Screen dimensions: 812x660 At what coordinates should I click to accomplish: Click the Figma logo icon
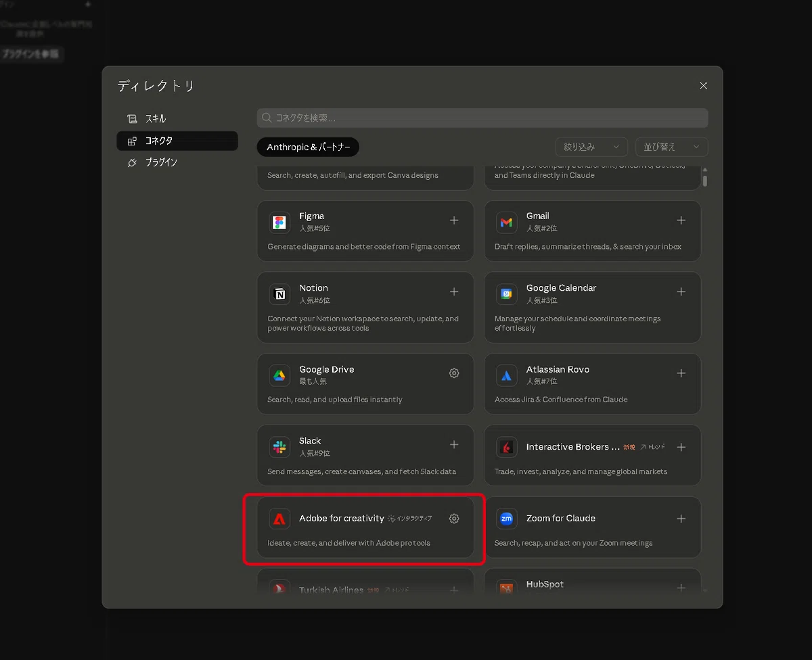point(279,222)
